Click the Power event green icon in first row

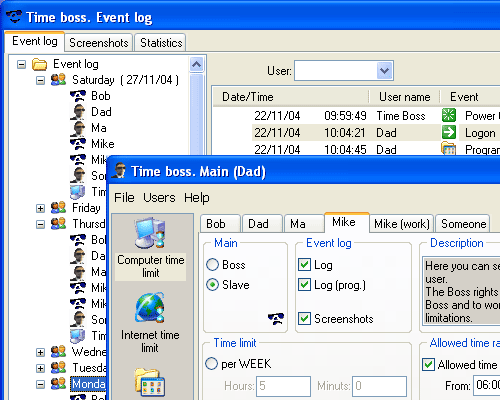click(449, 115)
